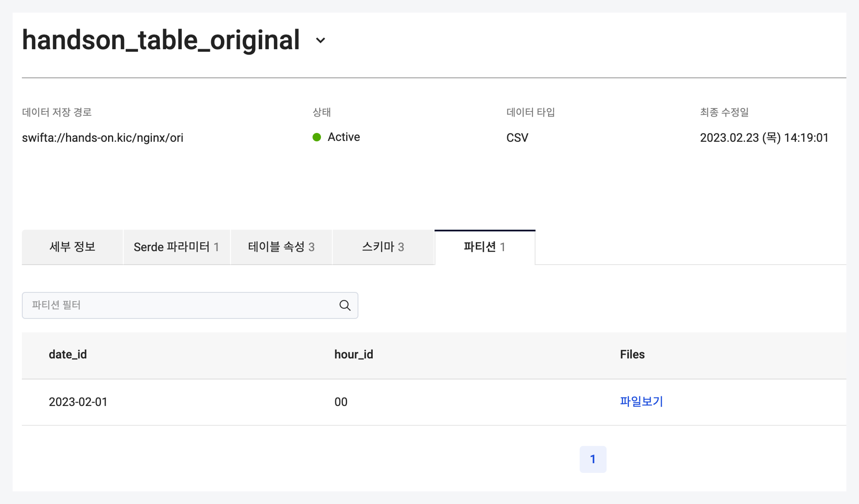This screenshot has width=859, height=504.
Task: Click the Active status indicator
Action: tap(336, 137)
